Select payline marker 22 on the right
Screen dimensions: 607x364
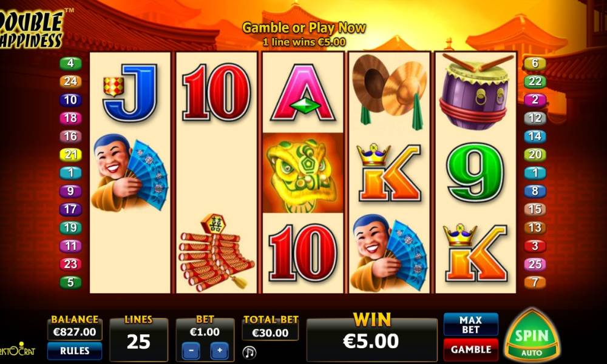pos(535,81)
